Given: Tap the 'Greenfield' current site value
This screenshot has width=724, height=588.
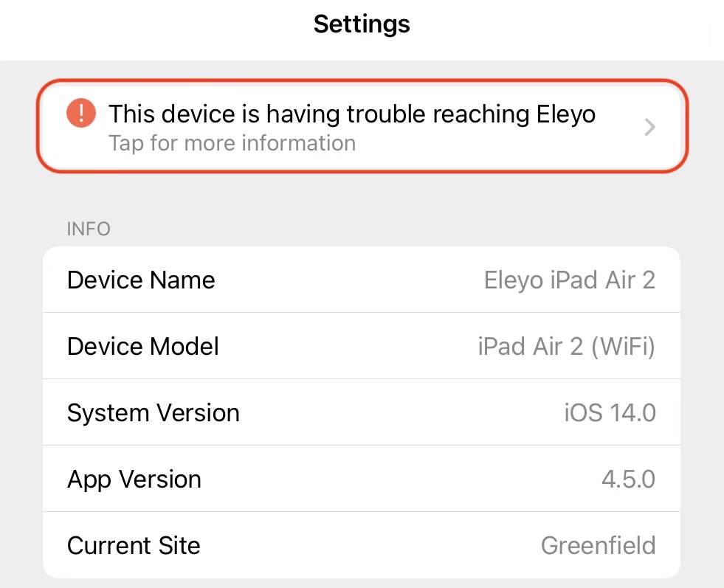Looking at the screenshot, I should [x=598, y=546].
